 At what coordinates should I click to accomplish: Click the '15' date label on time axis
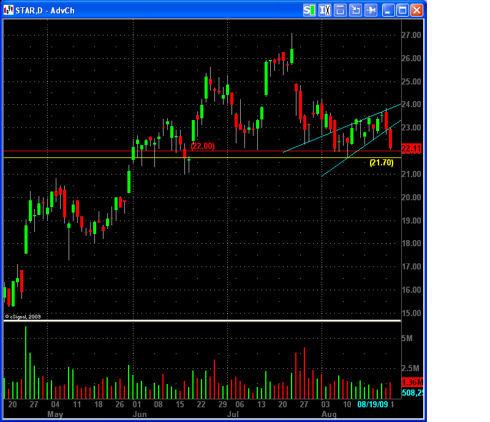pos(180,405)
